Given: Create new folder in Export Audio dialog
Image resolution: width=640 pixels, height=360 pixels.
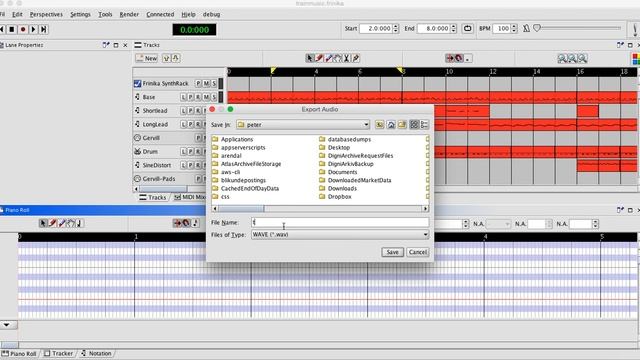Looking at the screenshot, I should coord(402,124).
